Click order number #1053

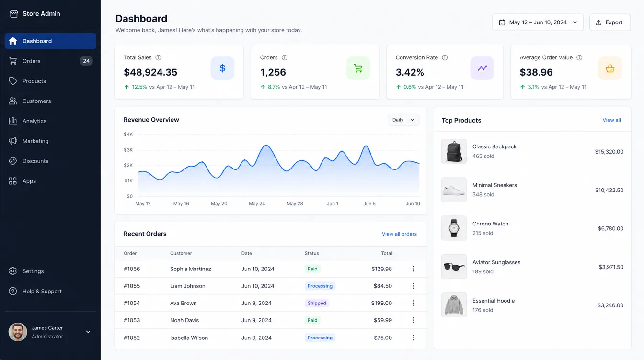point(132,320)
